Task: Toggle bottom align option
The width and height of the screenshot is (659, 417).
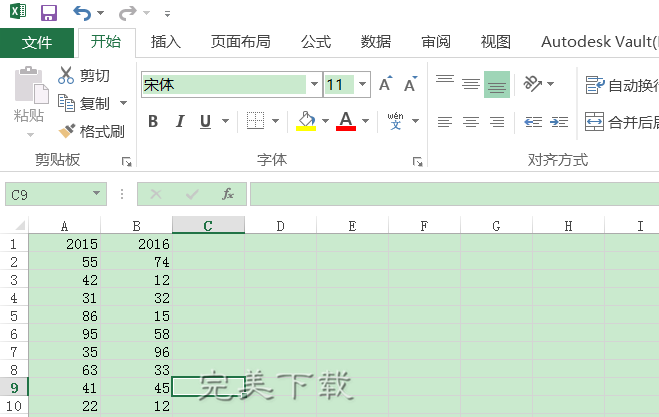Action: click(x=497, y=84)
